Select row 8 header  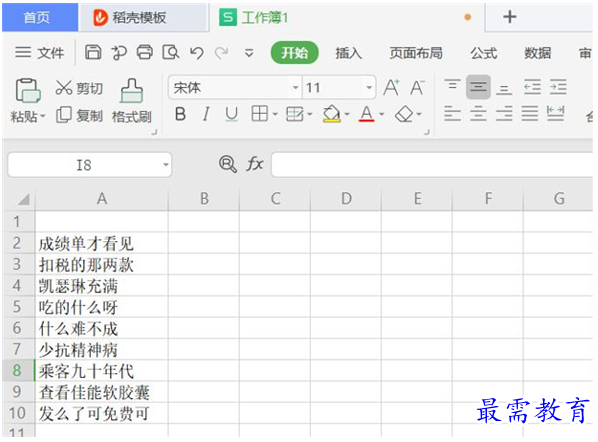(x=18, y=370)
